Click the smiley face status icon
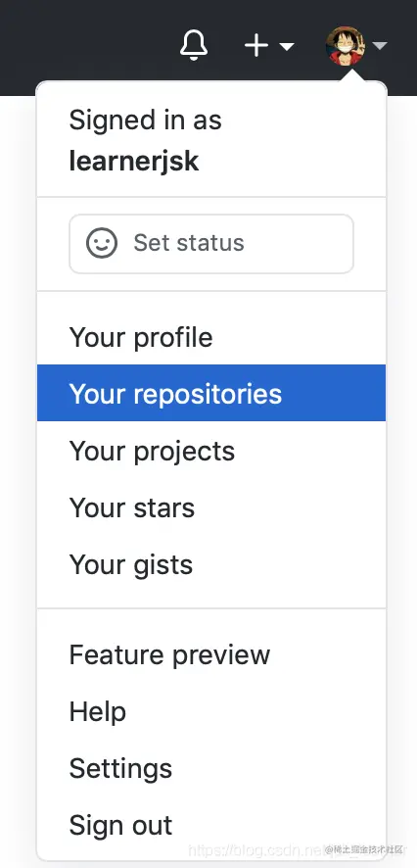Image resolution: width=417 pixels, height=868 pixels. (x=102, y=243)
